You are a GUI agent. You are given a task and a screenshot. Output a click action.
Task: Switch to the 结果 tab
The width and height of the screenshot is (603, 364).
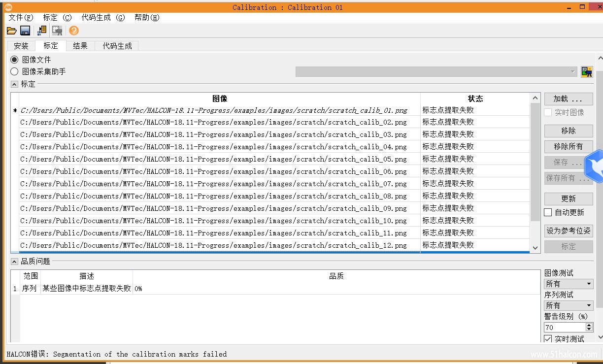pyautogui.click(x=80, y=46)
